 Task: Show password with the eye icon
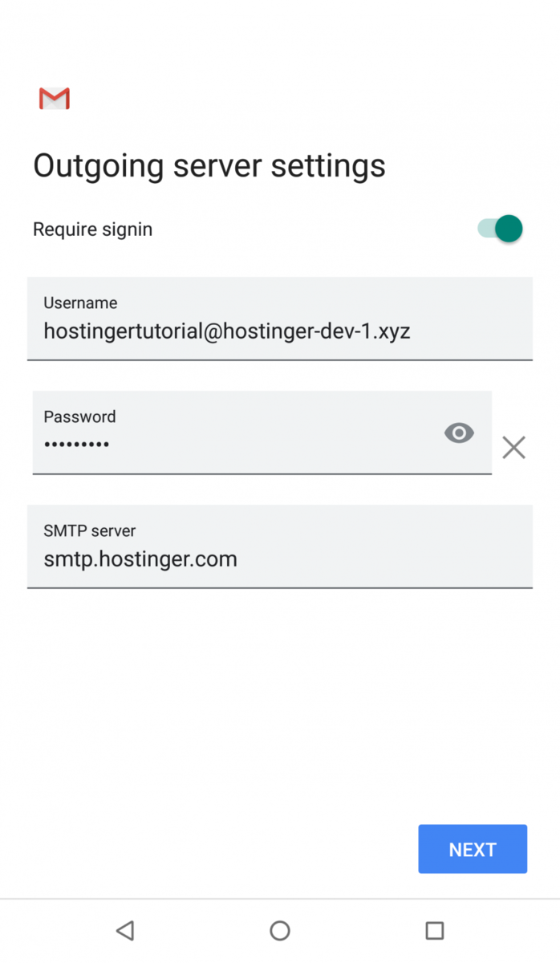[459, 433]
